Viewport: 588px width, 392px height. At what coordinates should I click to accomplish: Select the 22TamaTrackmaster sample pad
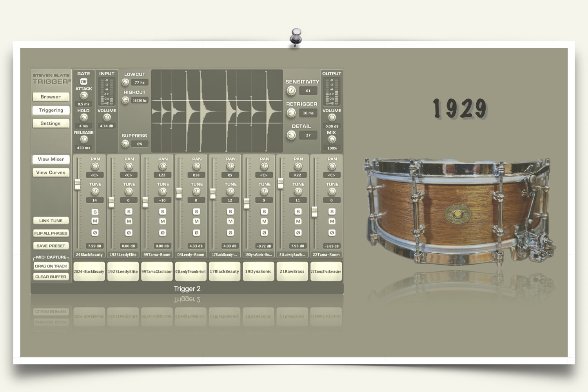[x=326, y=272]
